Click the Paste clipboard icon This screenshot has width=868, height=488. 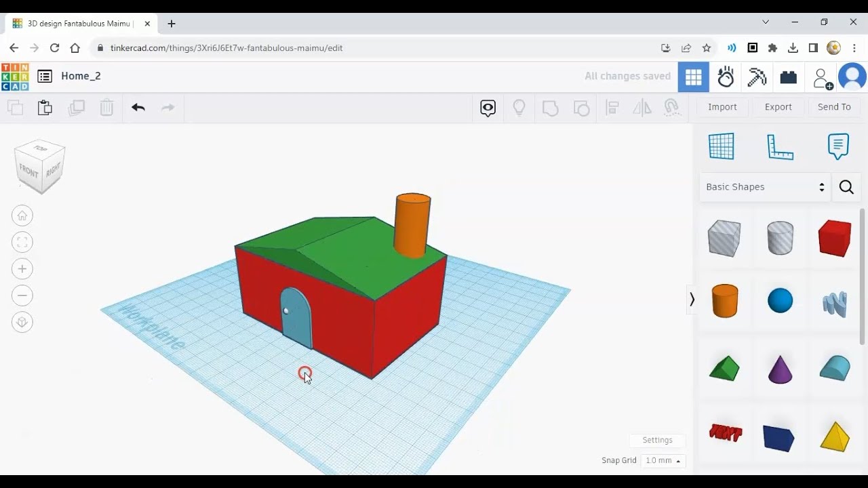[45, 107]
